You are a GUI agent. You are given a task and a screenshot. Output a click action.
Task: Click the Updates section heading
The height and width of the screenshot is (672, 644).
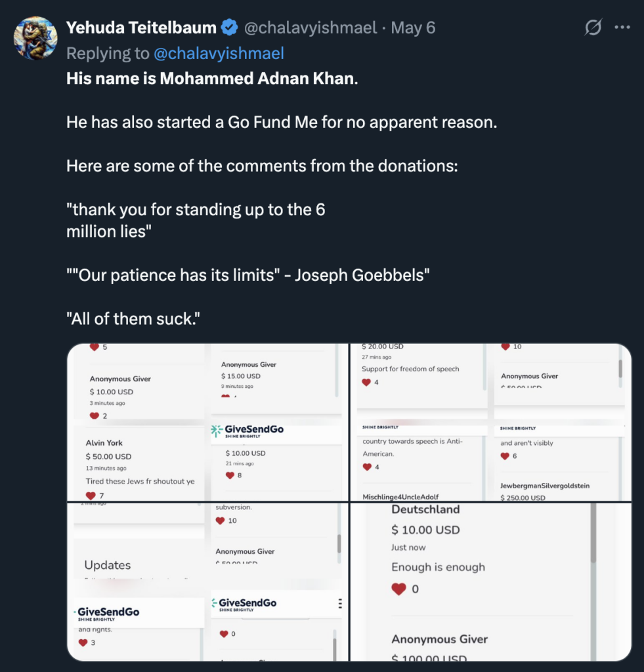coord(108,565)
